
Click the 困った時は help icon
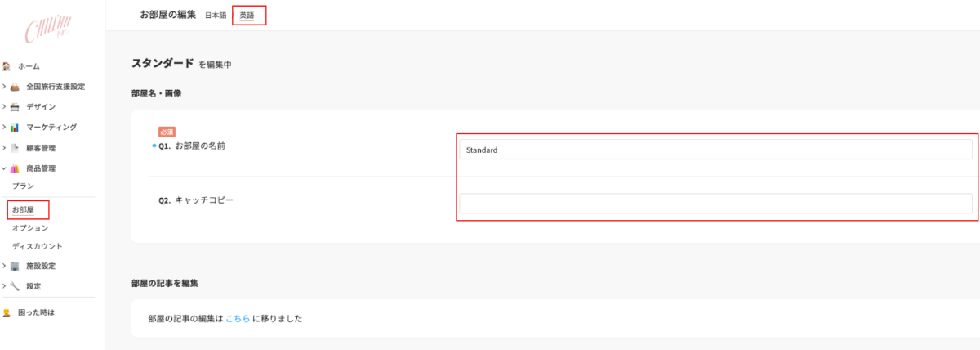[x=7, y=312]
